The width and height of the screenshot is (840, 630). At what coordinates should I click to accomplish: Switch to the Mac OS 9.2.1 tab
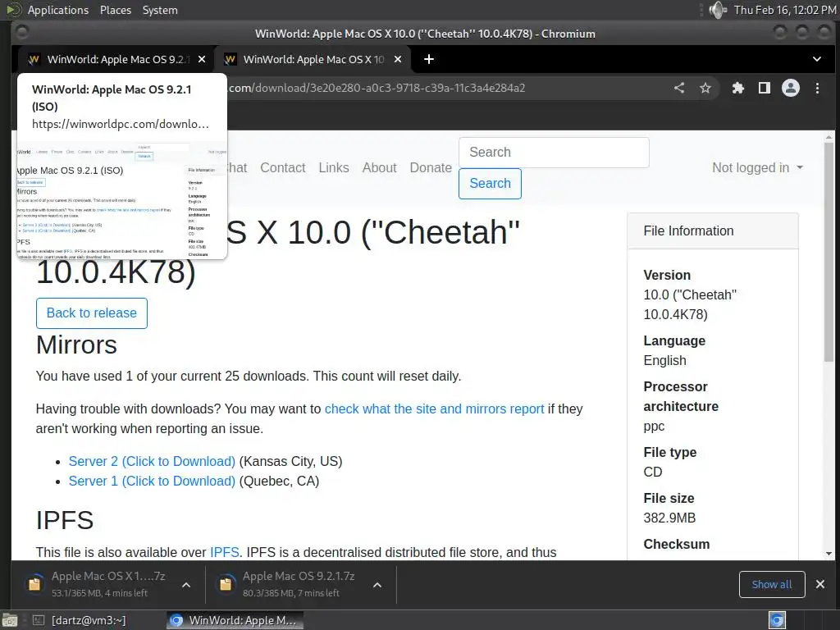click(116, 59)
